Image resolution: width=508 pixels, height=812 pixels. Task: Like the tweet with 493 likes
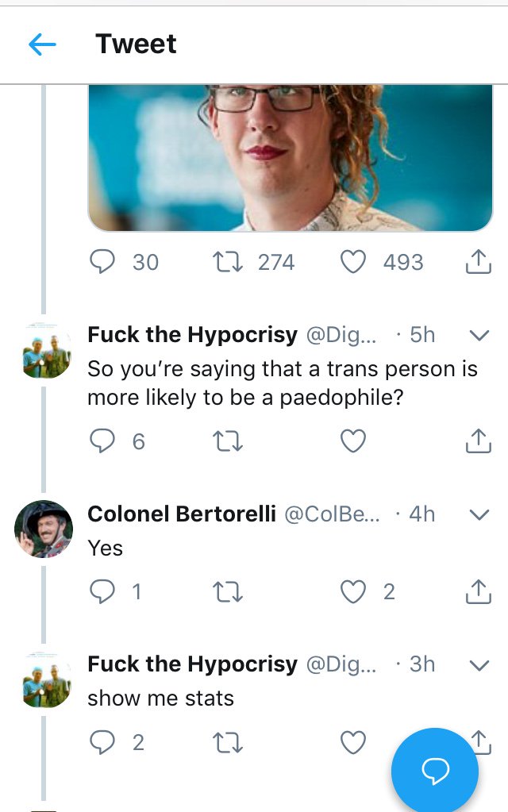[x=353, y=262]
